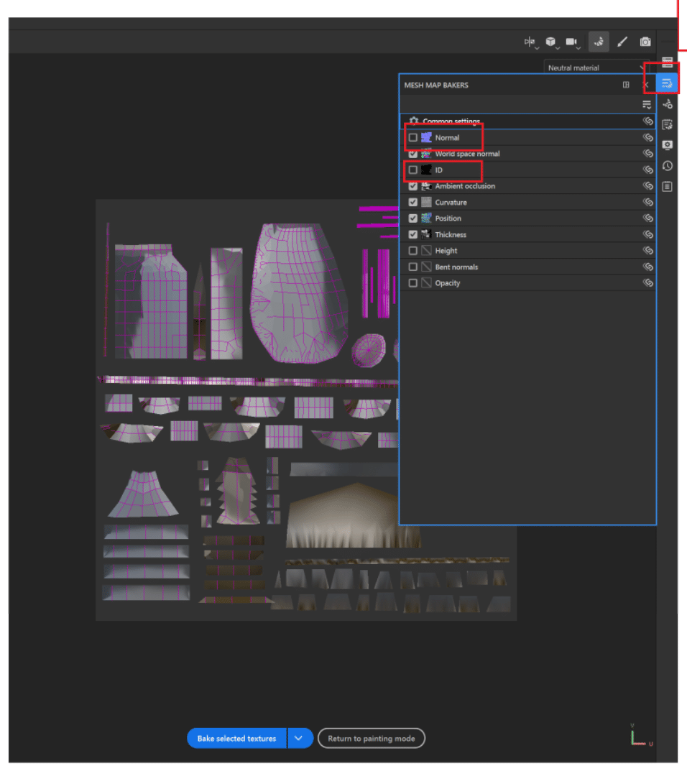Select the Curvature baker label
The width and height of the screenshot is (687, 784).
451,203
